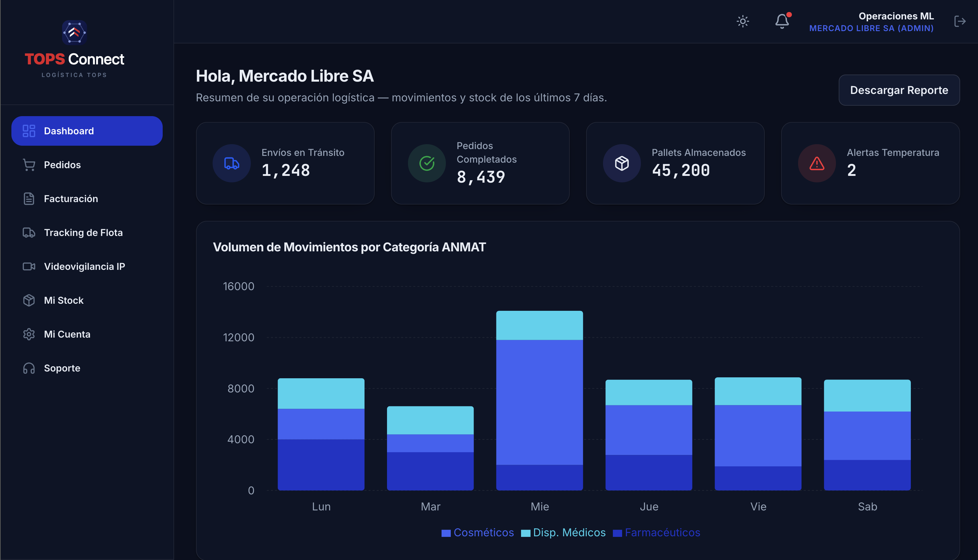Viewport: 978px width, 560px height.
Task: Toggle Farmacéuticos legend swatch
Action: [x=617, y=533]
